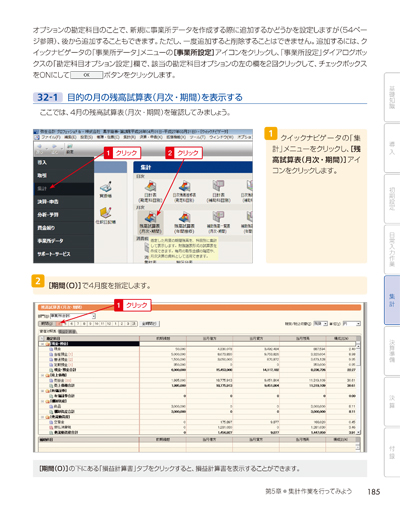Click the 売掛金 account row icon
Image resolution: width=400 pixels, height=510 pixels.
[51, 380]
